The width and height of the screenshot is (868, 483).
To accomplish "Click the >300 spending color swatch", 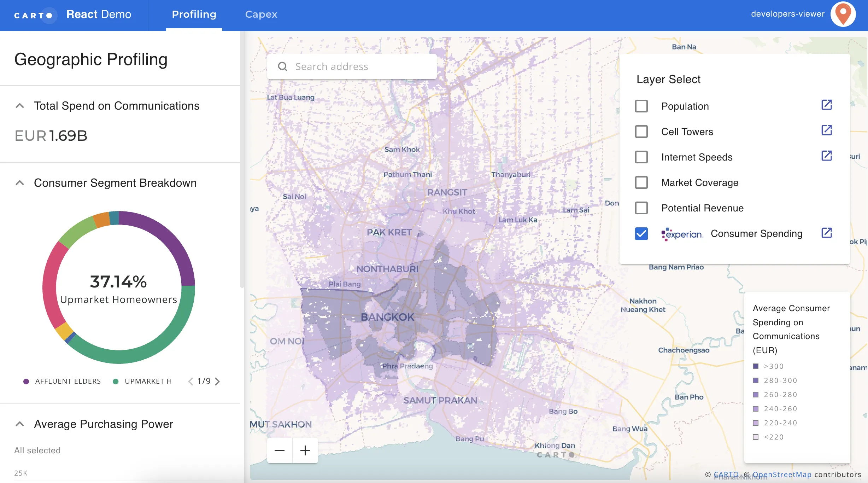I will [x=756, y=366].
